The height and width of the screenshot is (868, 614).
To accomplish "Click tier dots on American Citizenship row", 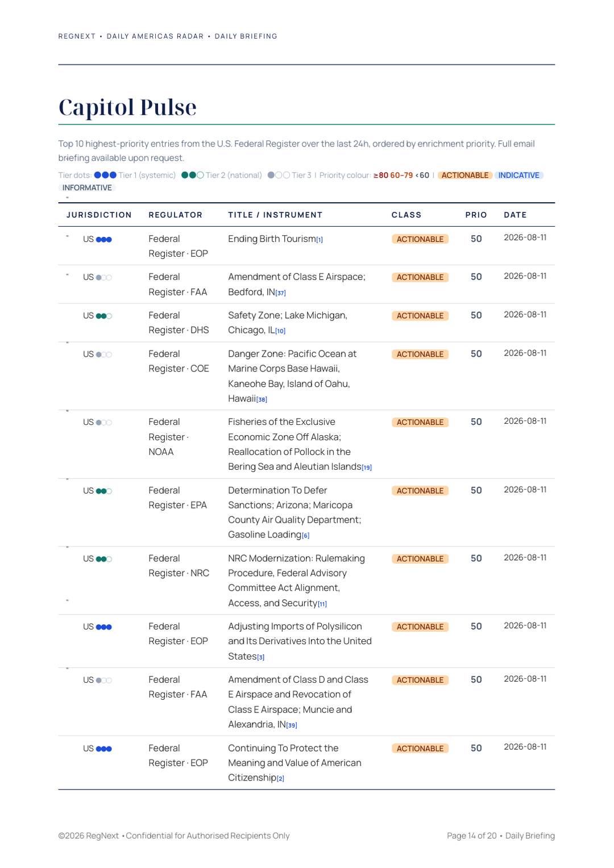I will [104, 749].
